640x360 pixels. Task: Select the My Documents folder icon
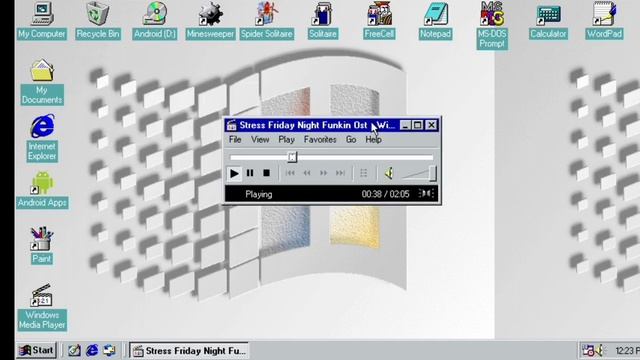[42, 82]
